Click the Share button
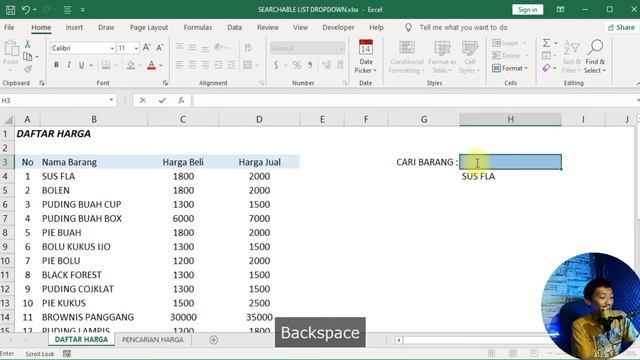The image size is (640, 360). [621, 27]
